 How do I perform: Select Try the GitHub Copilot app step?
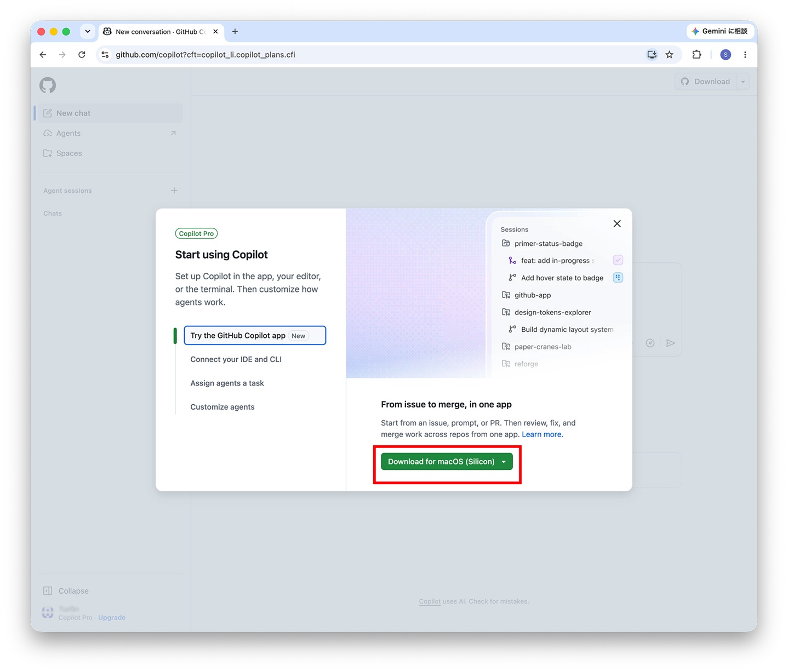click(255, 336)
